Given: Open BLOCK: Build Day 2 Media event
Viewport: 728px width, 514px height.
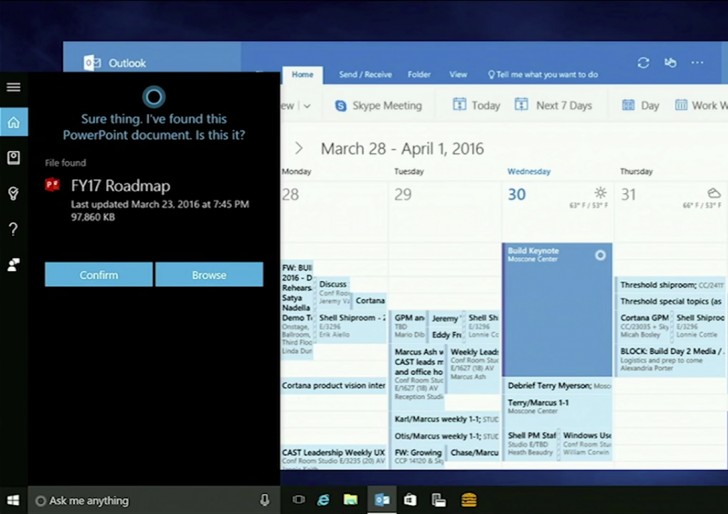Looking at the screenshot, I should (x=671, y=359).
